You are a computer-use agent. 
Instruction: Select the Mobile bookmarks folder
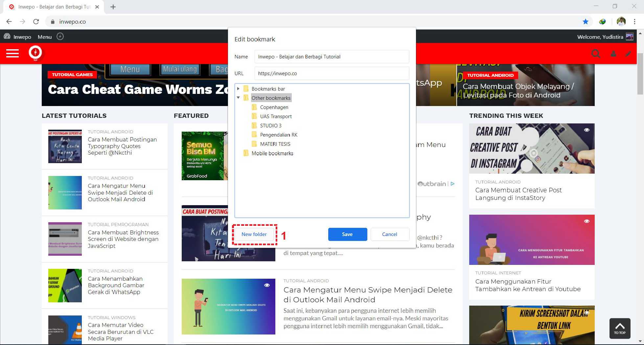pyautogui.click(x=272, y=153)
